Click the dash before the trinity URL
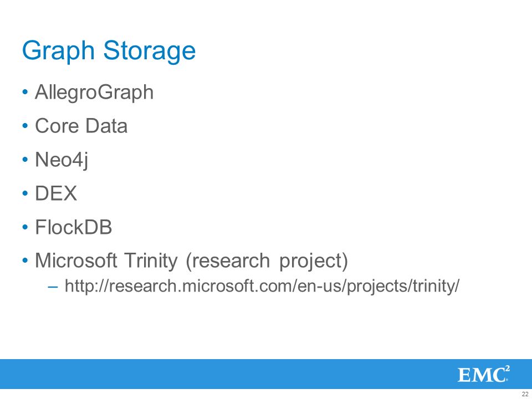Screen dimensions: 532x399 (x=53, y=287)
